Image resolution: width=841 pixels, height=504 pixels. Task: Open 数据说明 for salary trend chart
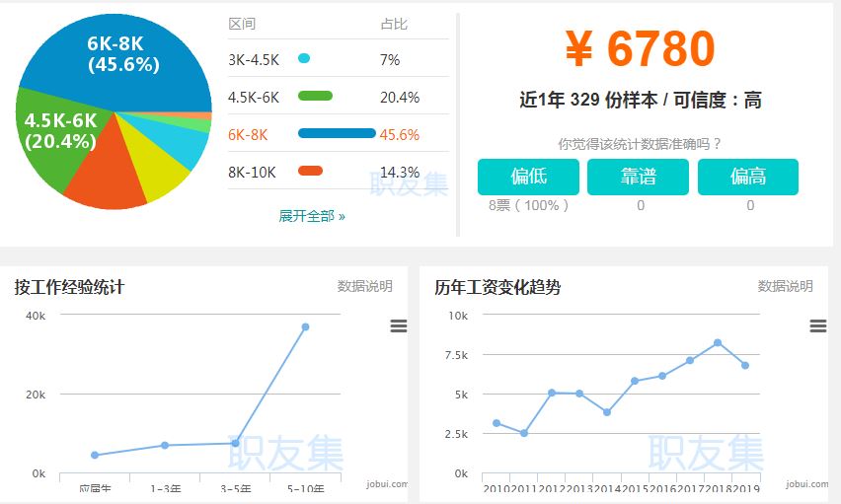tap(785, 286)
